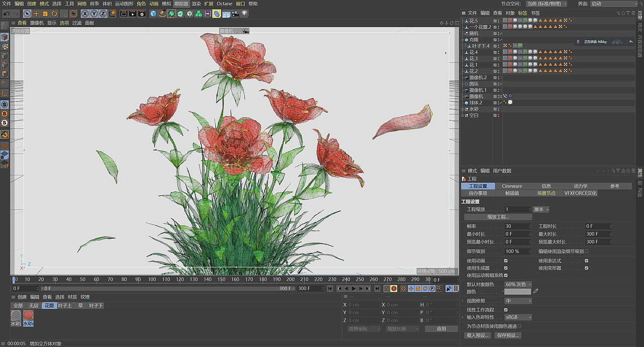This screenshot has height=347, width=644.
Task: Click the floor grid icon in toolbar
Action: (226, 14)
